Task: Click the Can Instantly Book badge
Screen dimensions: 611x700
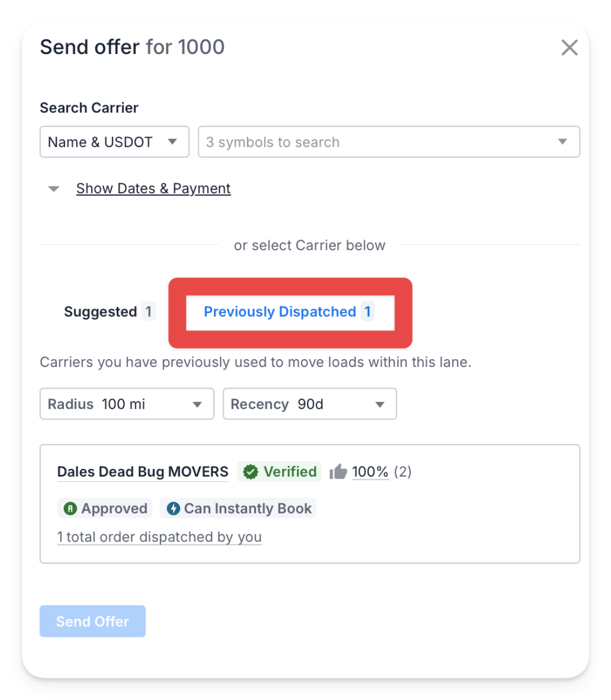Action: [238, 509]
